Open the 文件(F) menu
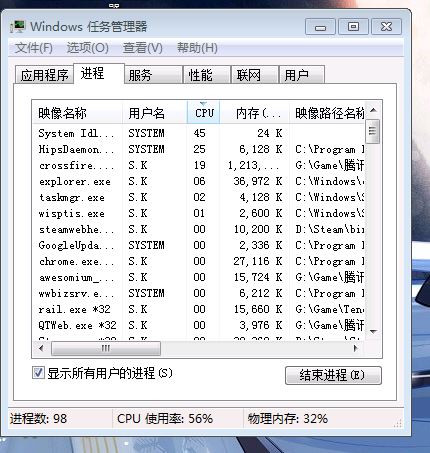 34,48
